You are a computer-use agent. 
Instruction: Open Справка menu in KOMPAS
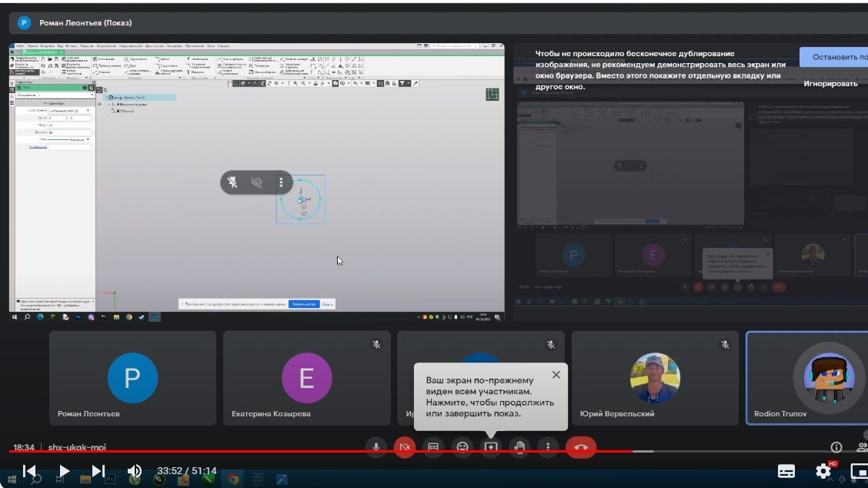pyautogui.click(x=223, y=46)
